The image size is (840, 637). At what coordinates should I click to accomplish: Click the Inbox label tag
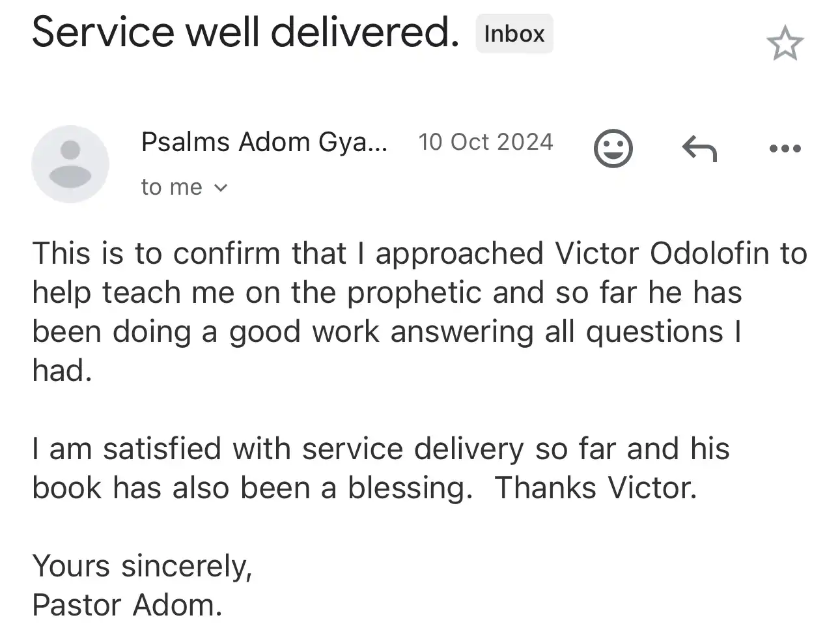[x=514, y=33]
